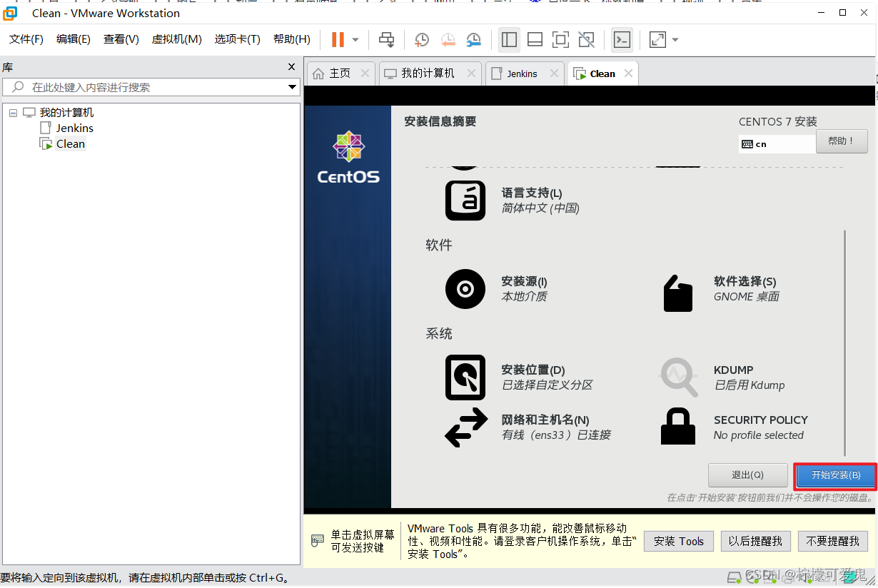
Task: Click the keyboard hint icon in notification bar
Action: click(x=318, y=542)
